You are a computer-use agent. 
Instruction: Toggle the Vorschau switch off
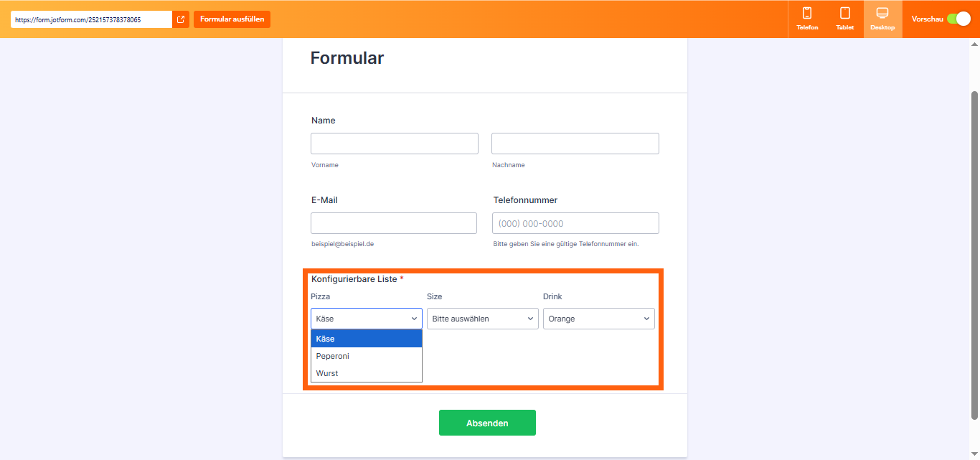pyautogui.click(x=958, y=19)
